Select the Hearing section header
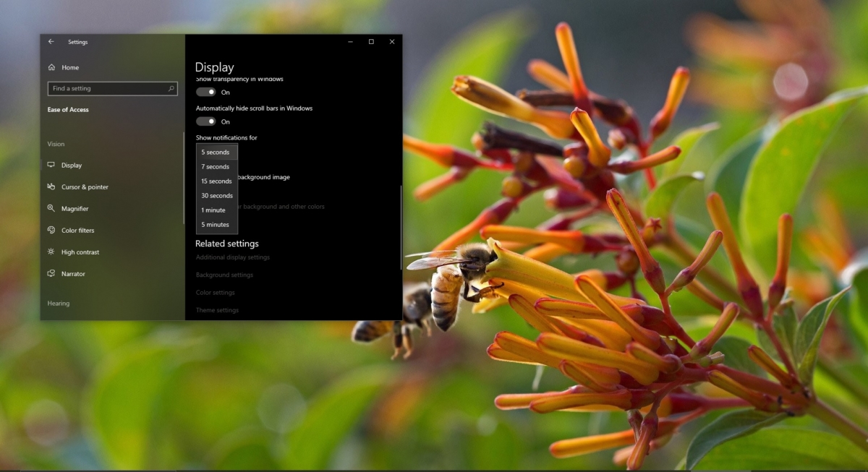Image resolution: width=868 pixels, height=472 pixels. [x=58, y=303]
